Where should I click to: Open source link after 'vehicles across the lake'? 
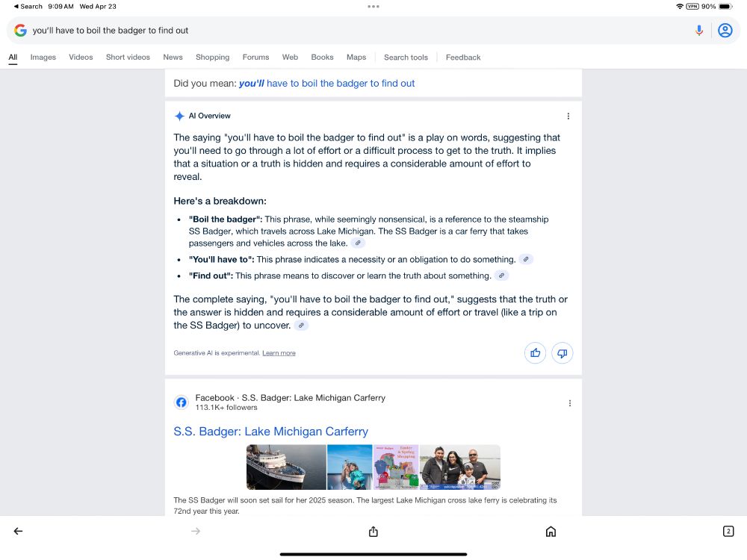[x=358, y=243]
